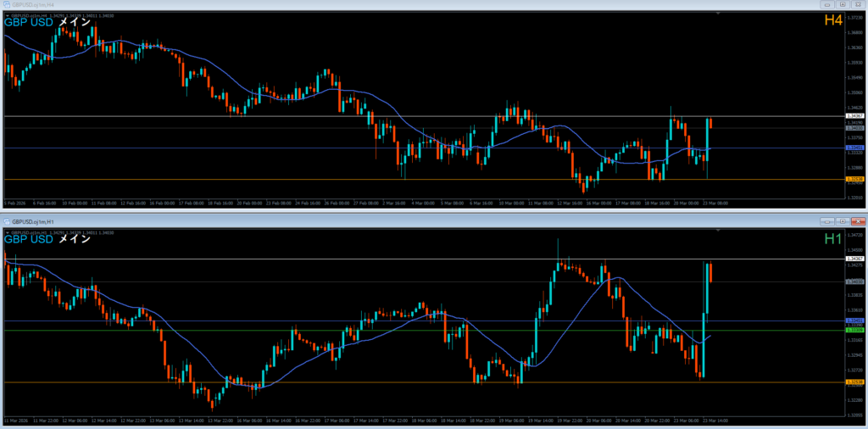
Task: Click the H4 timeframe label
Action: click(x=832, y=20)
